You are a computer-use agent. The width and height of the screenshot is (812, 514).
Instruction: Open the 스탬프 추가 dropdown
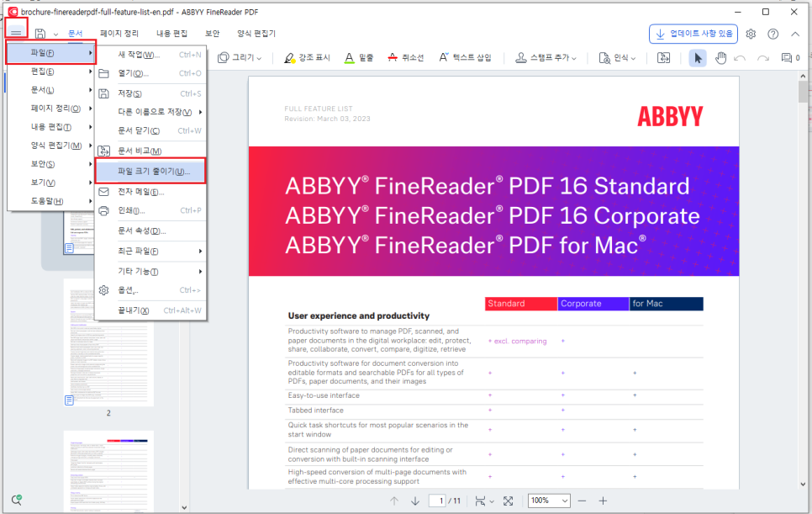click(x=546, y=57)
